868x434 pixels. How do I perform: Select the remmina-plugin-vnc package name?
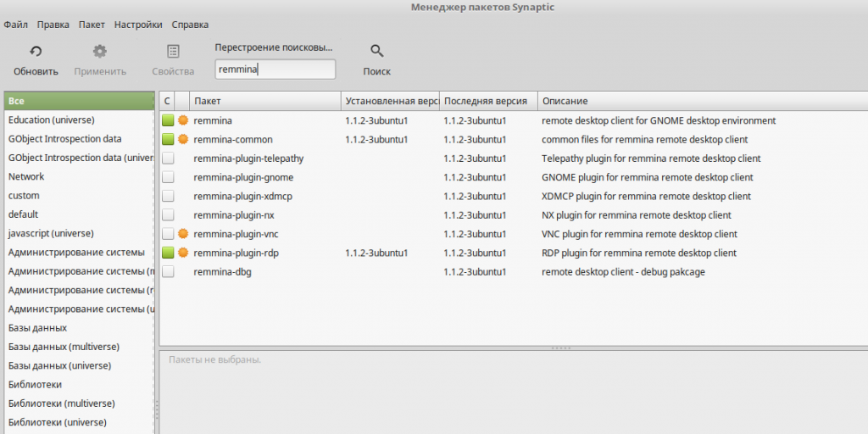tap(236, 234)
